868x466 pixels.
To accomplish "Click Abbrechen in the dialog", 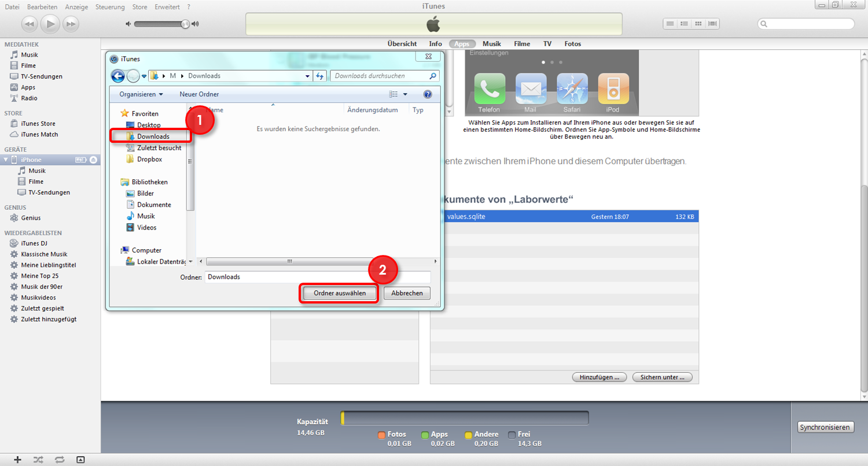I will pyautogui.click(x=407, y=293).
